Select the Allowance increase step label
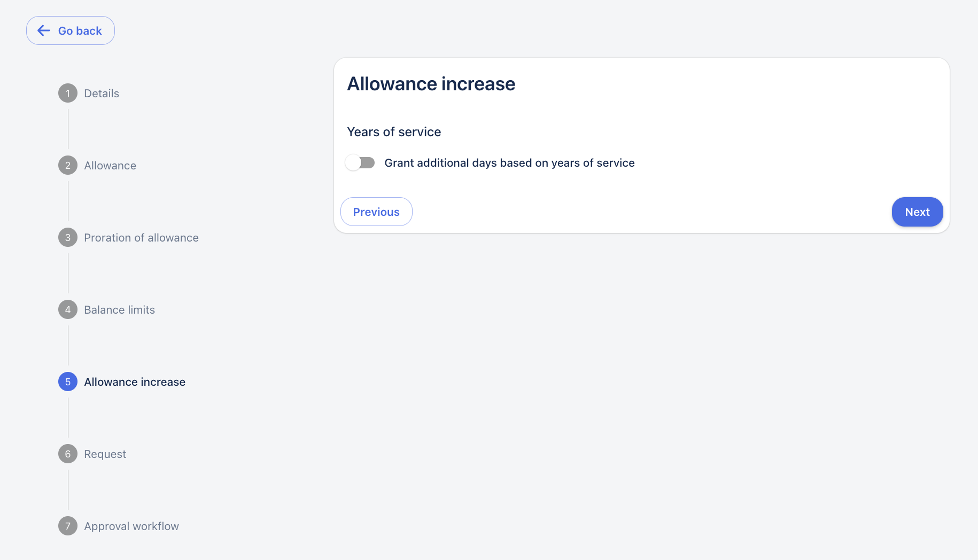 tap(135, 382)
